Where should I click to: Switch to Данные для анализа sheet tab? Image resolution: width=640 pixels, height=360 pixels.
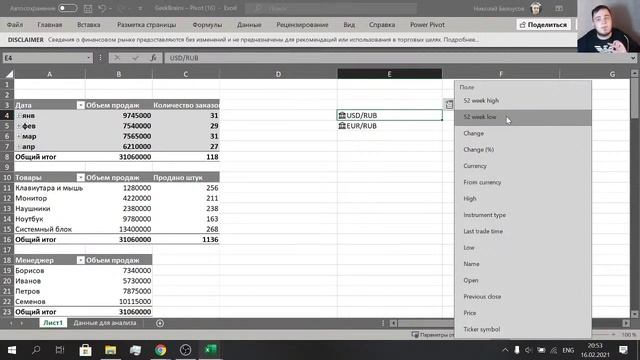pos(105,323)
